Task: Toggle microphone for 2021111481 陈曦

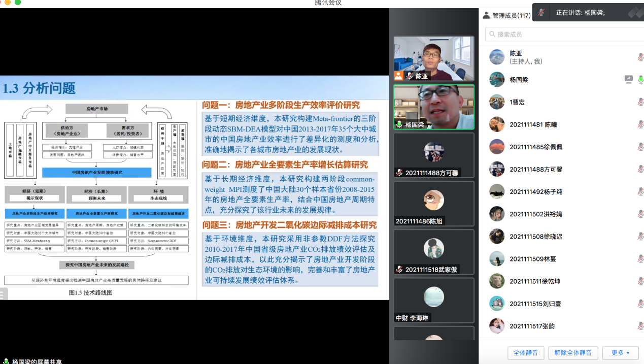Action: pyautogui.click(x=640, y=124)
